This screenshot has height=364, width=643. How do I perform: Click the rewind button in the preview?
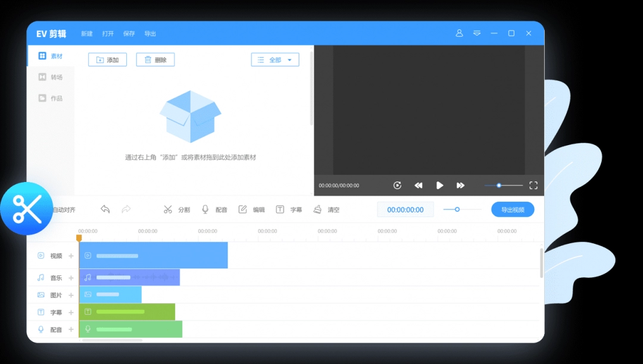pyautogui.click(x=419, y=186)
